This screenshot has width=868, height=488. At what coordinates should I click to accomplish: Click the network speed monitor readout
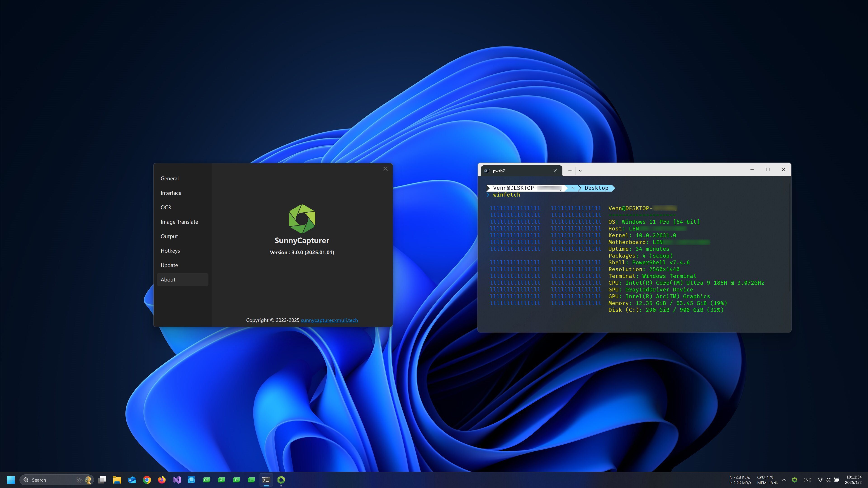[740, 480]
